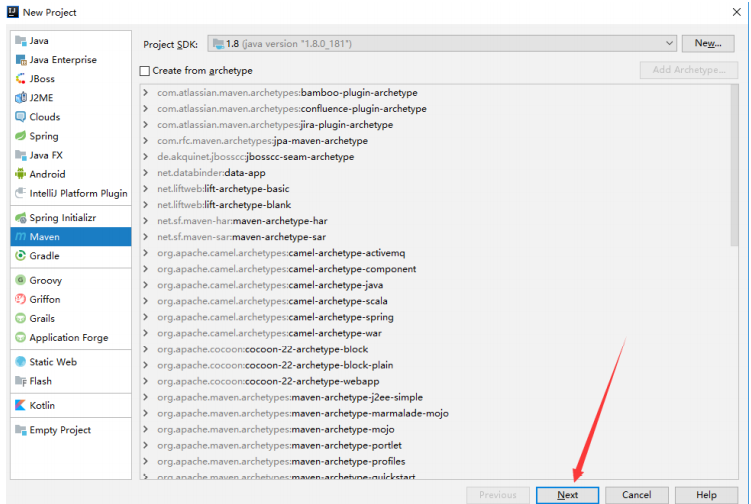The width and height of the screenshot is (751, 504).
Task: Click the Maven icon in sidebar
Action: click(21, 237)
